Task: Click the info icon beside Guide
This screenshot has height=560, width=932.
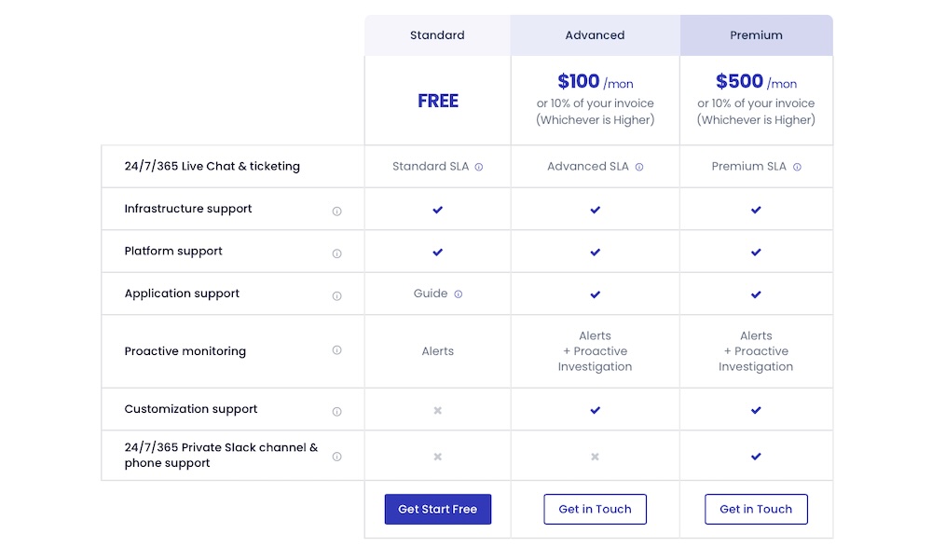Action: point(459,294)
